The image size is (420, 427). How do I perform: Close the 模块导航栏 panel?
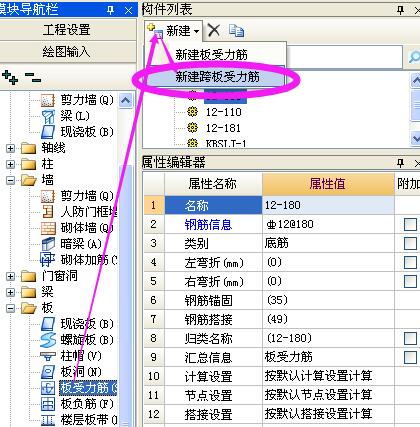(128, 10)
